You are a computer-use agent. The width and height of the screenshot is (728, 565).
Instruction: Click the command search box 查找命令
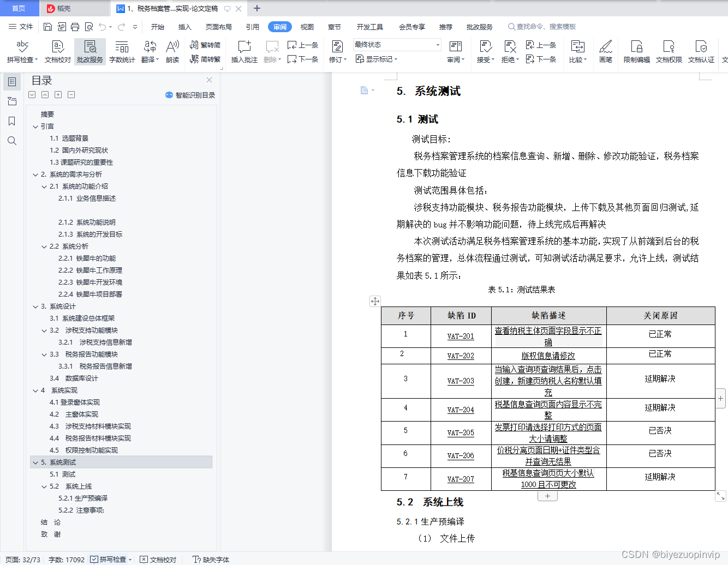pyautogui.click(x=542, y=27)
